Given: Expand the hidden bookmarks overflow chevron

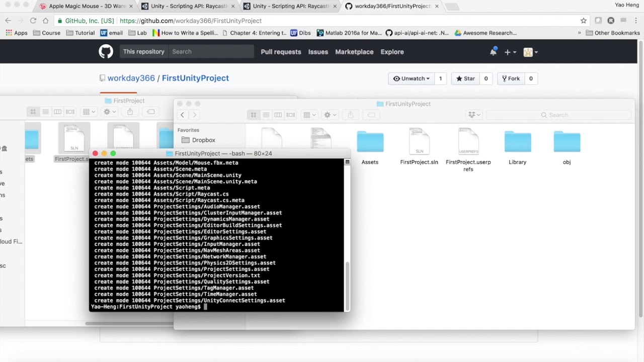Looking at the screenshot, I should pos(579,33).
